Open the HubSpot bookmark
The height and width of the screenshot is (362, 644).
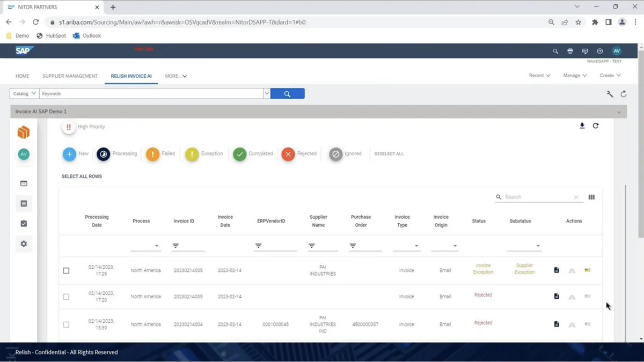point(51,36)
